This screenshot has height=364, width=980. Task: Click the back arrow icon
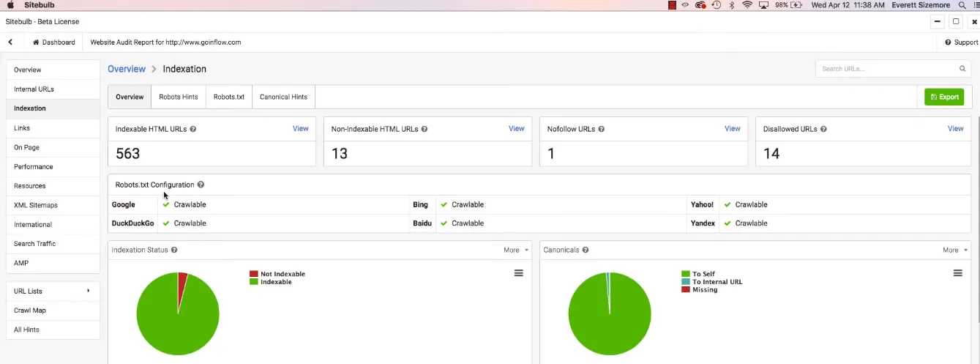[10, 42]
